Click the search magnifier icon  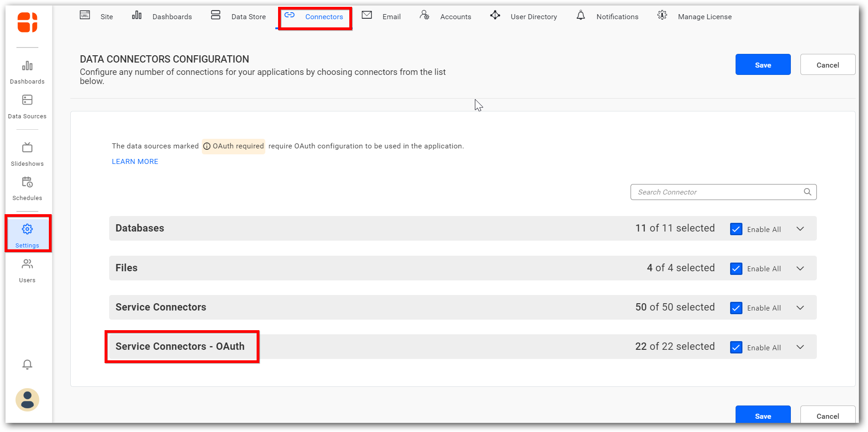click(807, 192)
